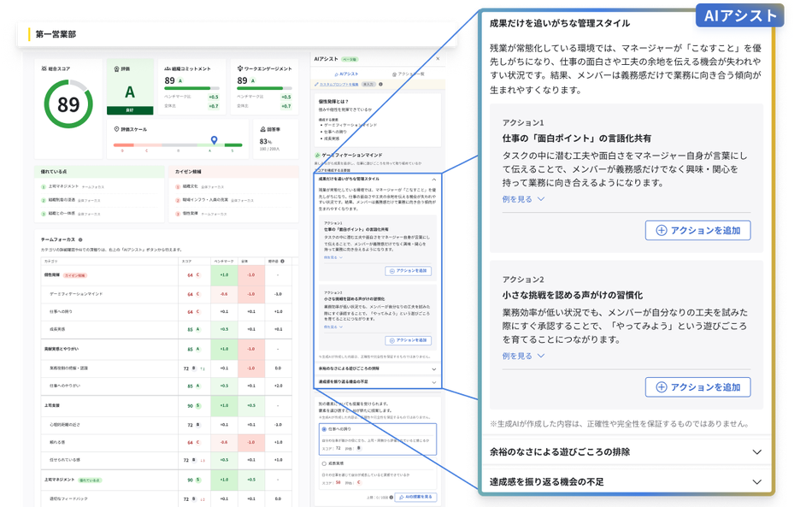Collapse 成果だけを追いがちな管理スタイル in the small panel
This screenshot has height=507, width=812.
(434, 180)
